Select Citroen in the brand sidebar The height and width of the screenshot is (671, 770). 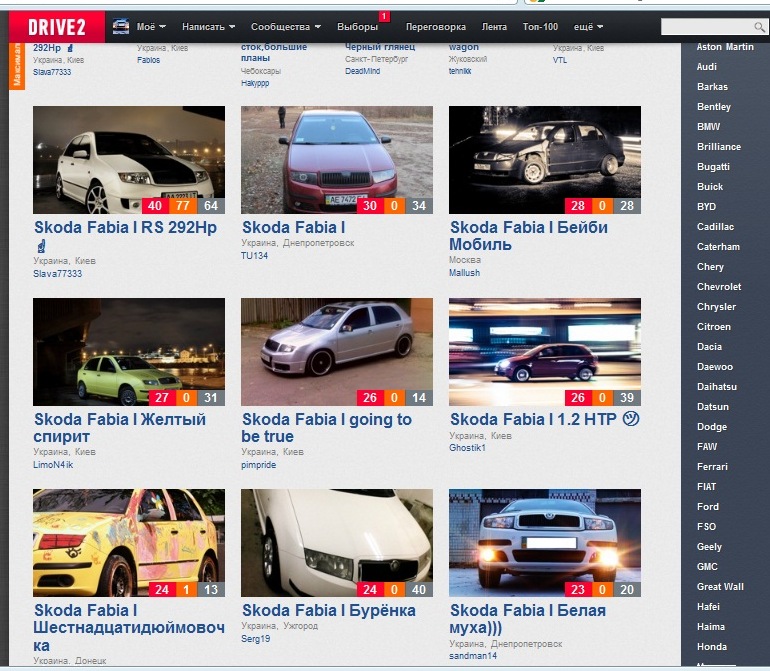click(x=714, y=327)
